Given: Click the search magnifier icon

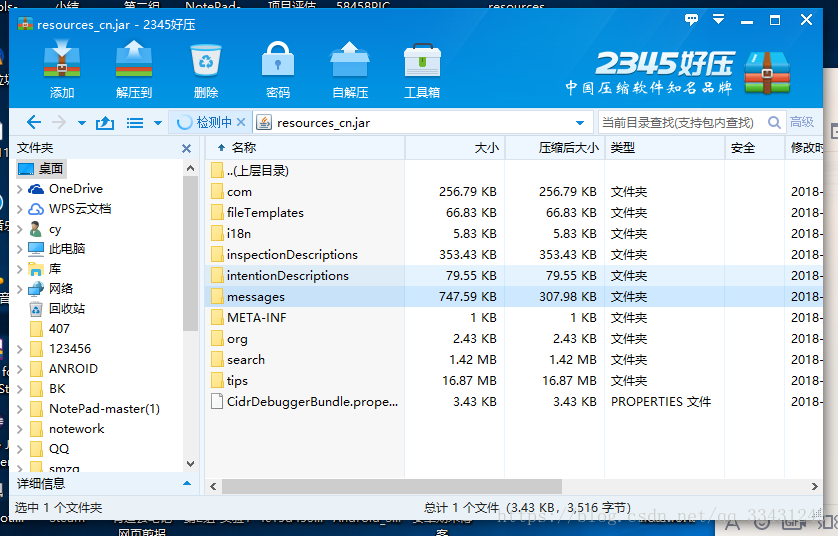Looking at the screenshot, I should [774, 122].
